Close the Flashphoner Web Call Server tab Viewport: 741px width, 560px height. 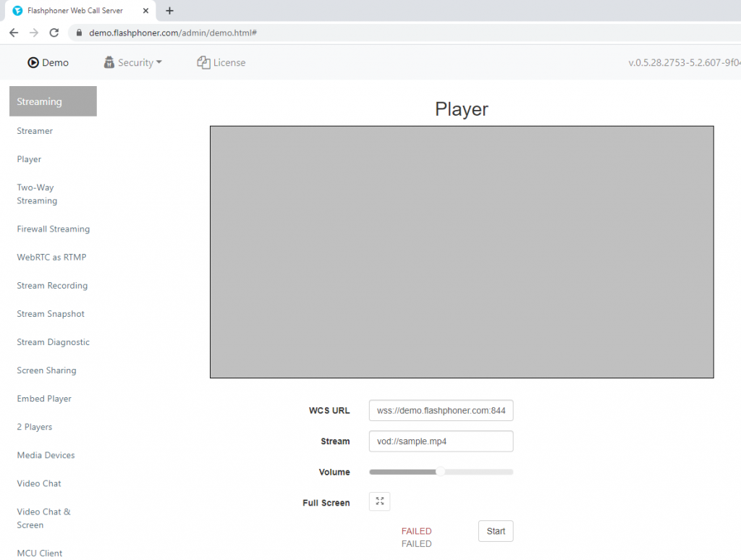[145, 10]
